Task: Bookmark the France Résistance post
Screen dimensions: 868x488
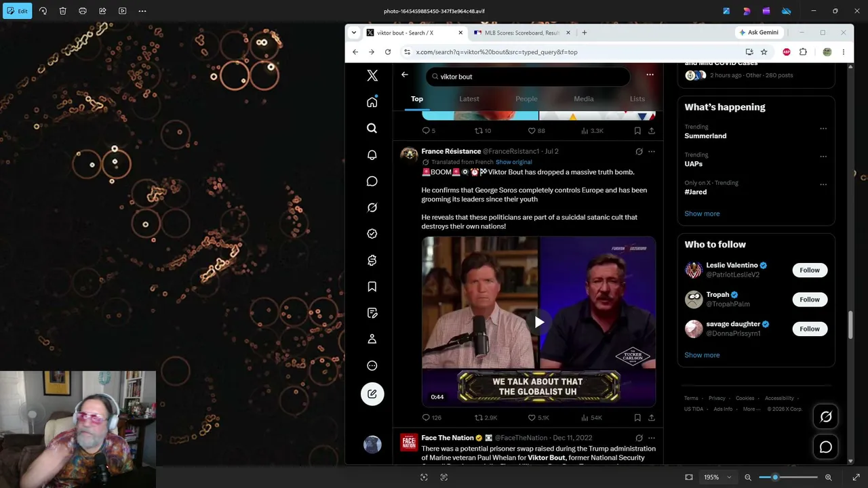Action: tap(637, 418)
